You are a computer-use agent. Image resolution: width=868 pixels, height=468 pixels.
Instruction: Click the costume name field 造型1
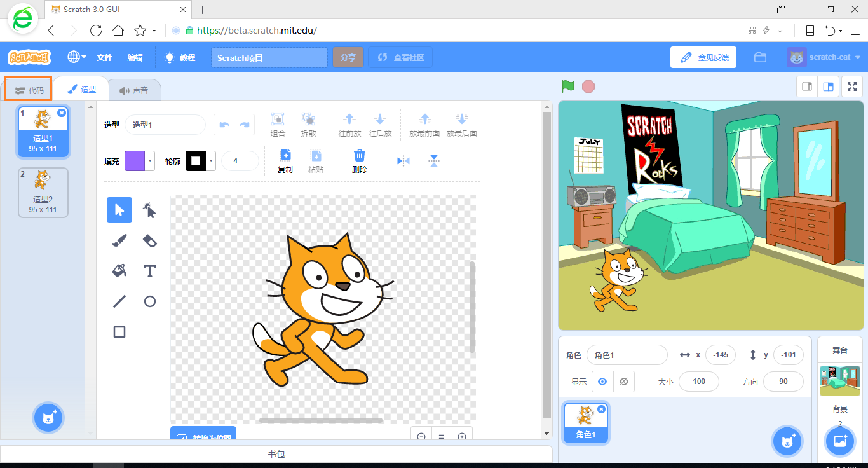point(165,125)
